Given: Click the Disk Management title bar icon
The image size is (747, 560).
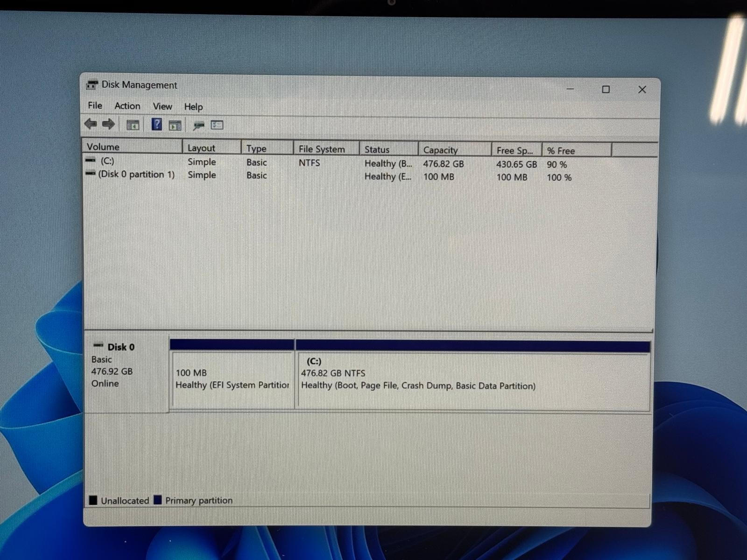Looking at the screenshot, I should click(x=92, y=85).
